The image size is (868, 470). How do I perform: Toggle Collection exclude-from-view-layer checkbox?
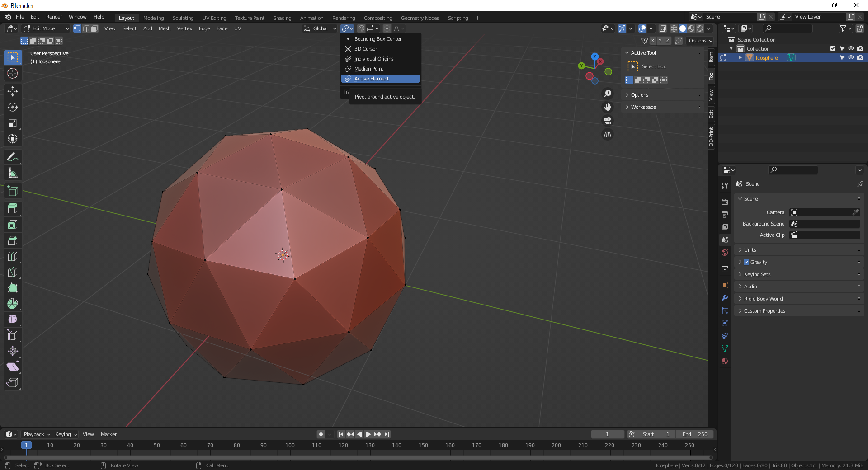pyautogui.click(x=833, y=48)
